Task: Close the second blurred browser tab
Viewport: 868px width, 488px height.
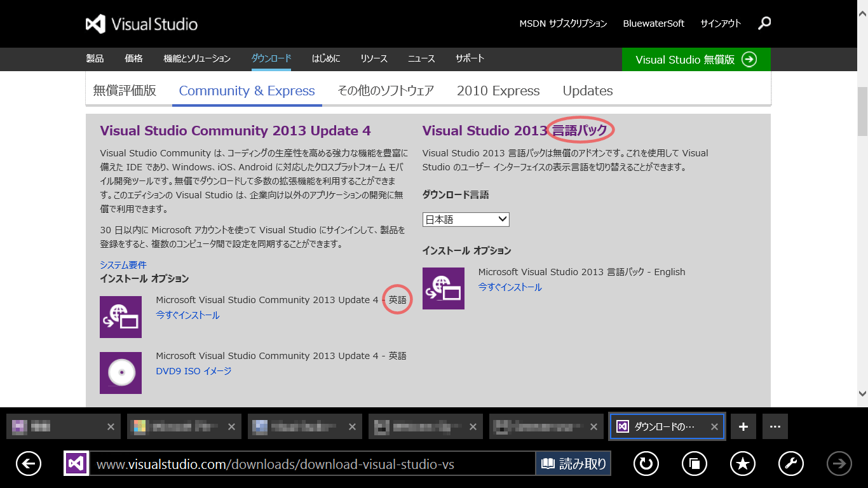Action: (x=231, y=427)
